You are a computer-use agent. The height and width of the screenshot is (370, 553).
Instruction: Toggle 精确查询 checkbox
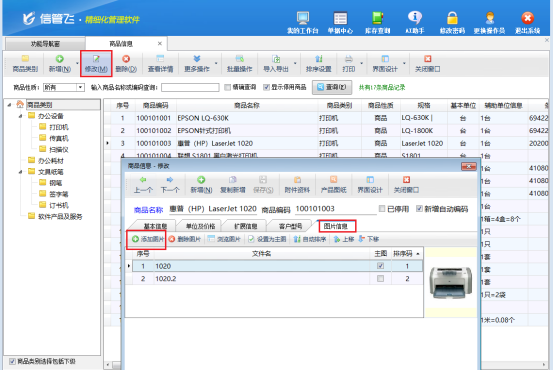click(227, 87)
